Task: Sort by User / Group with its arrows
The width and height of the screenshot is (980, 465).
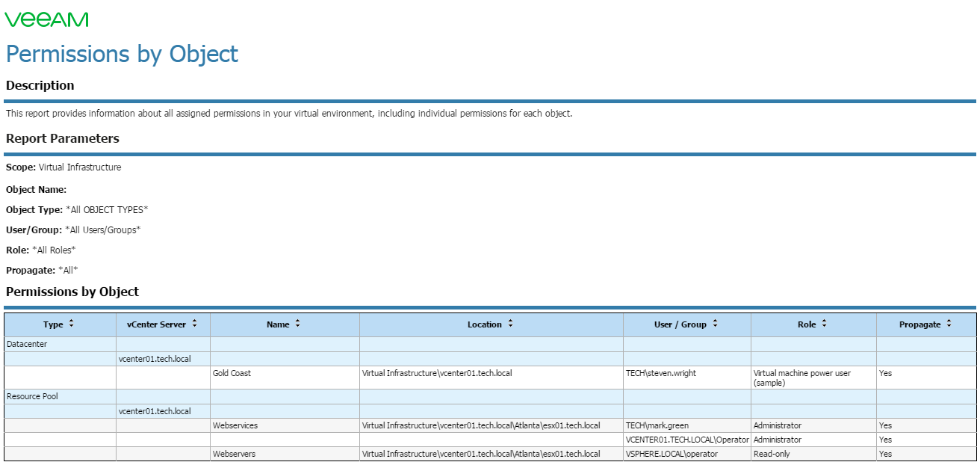Action: (x=715, y=324)
